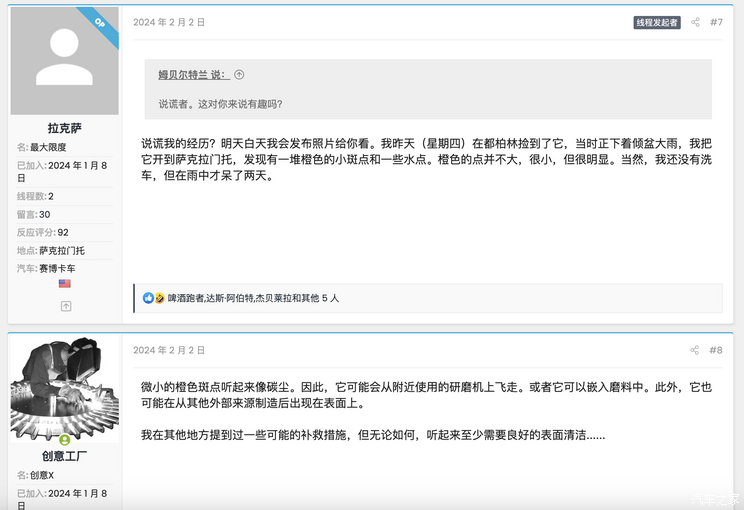
Task: Click the up-arrow icon beside the quoted username
Action: click(239, 75)
